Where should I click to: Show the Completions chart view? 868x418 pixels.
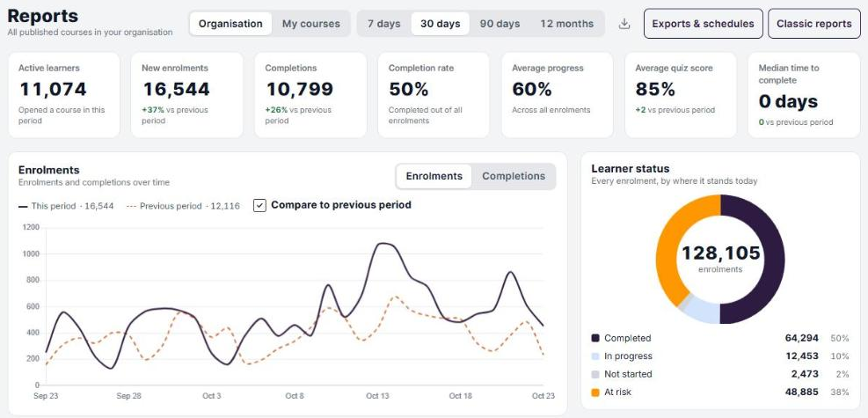(x=514, y=176)
